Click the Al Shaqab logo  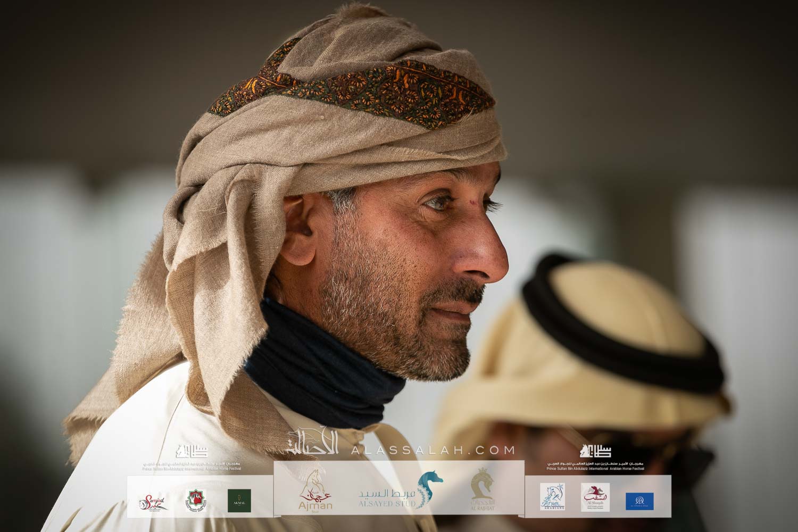[x=595, y=497]
